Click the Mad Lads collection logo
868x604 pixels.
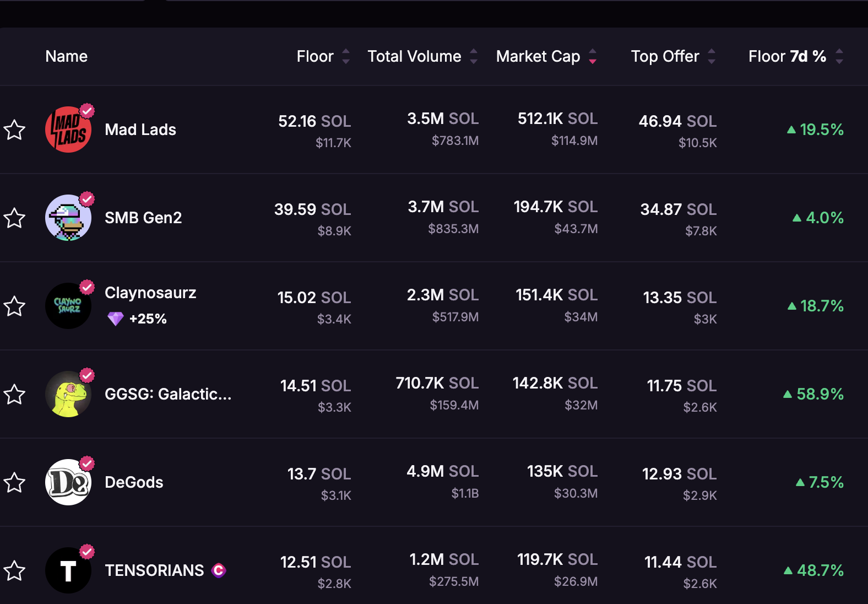point(68,130)
